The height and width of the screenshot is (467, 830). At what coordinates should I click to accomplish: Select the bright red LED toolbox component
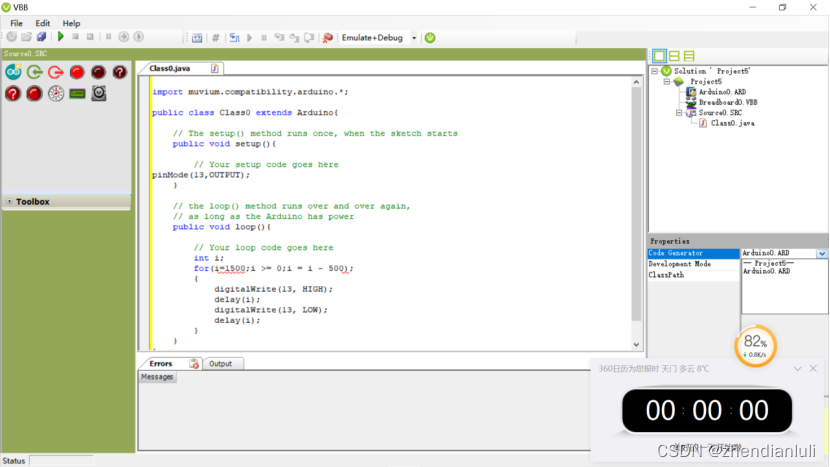[x=77, y=72]
